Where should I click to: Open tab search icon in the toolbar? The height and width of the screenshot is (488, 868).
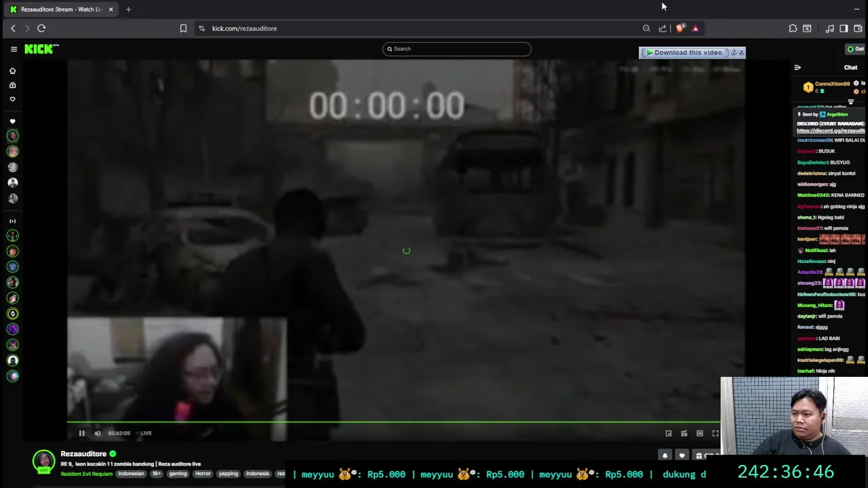pyautogui.click(x=807, y=28)
